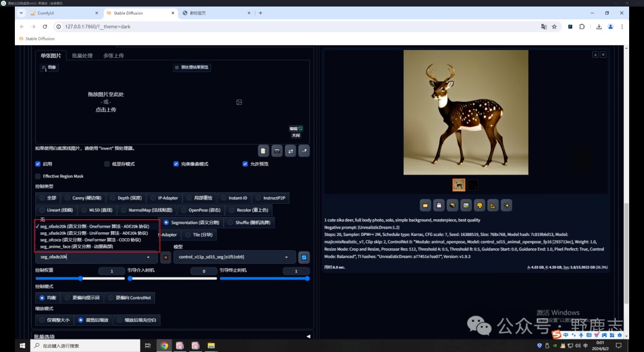Click the image placeholder icon in upload area
Viewport: 644px width, 352px height.
tap(239, 102)
